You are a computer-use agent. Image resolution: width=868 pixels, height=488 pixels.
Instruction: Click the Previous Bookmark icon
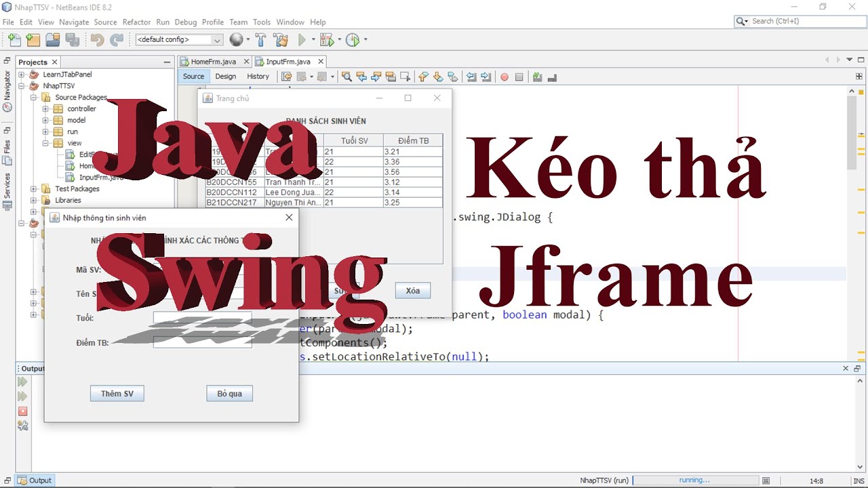pos(424,77)
